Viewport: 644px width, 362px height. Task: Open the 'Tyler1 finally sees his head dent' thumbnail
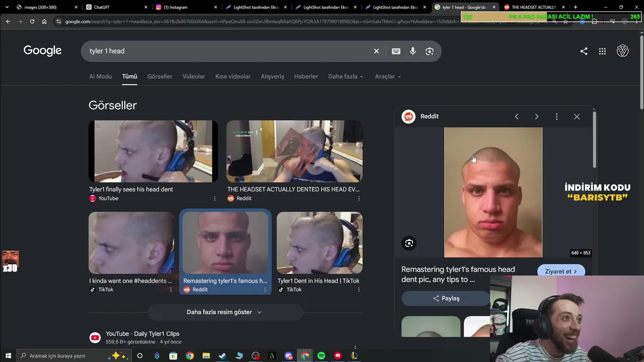click(x=153, y=151)
